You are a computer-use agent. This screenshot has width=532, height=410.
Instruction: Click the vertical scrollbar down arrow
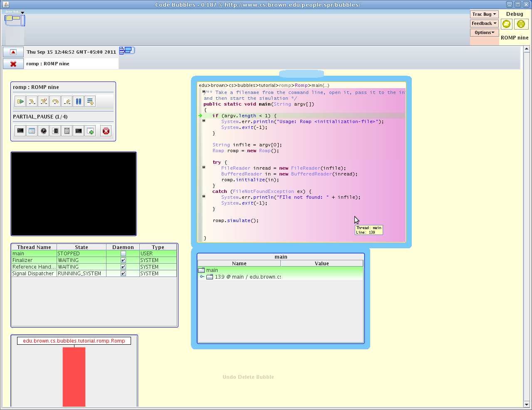[527, 404]
